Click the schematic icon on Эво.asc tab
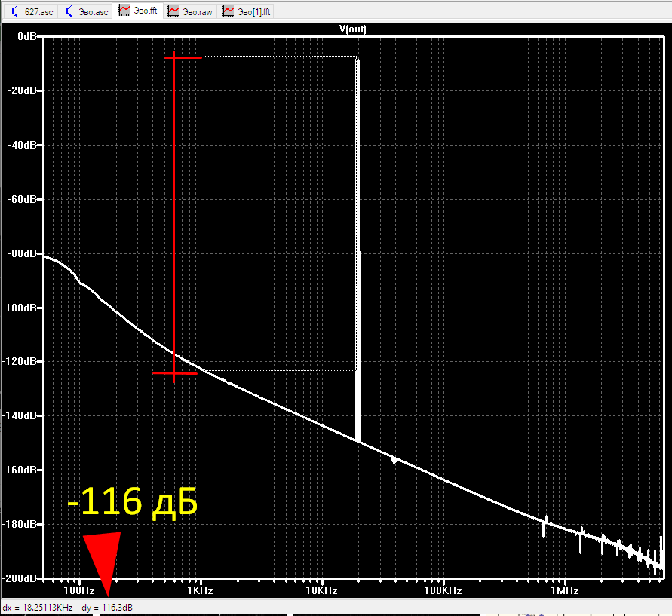 click(x=68, y=11)
